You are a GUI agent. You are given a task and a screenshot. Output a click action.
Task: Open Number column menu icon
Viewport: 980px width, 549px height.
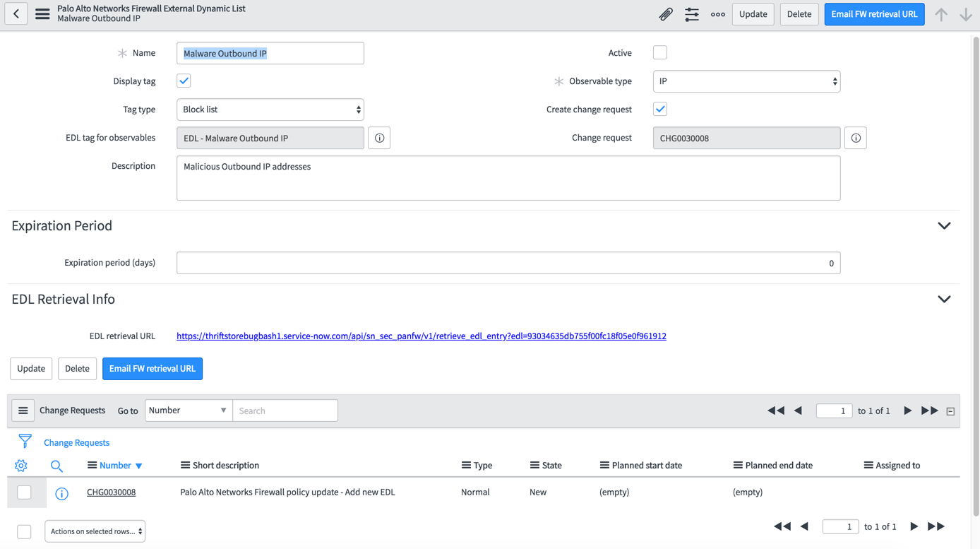[x=92, y=465]
